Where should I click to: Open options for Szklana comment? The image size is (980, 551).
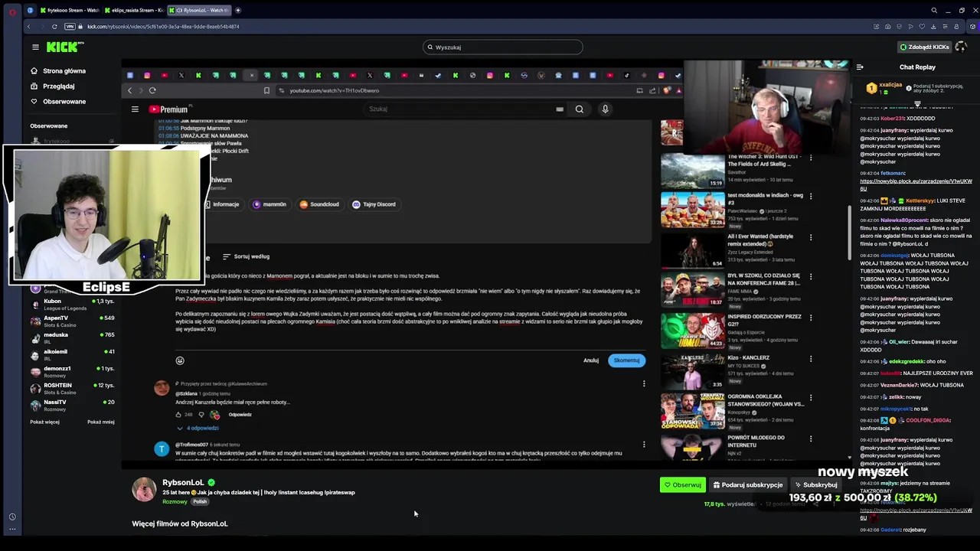click(644, 383)
